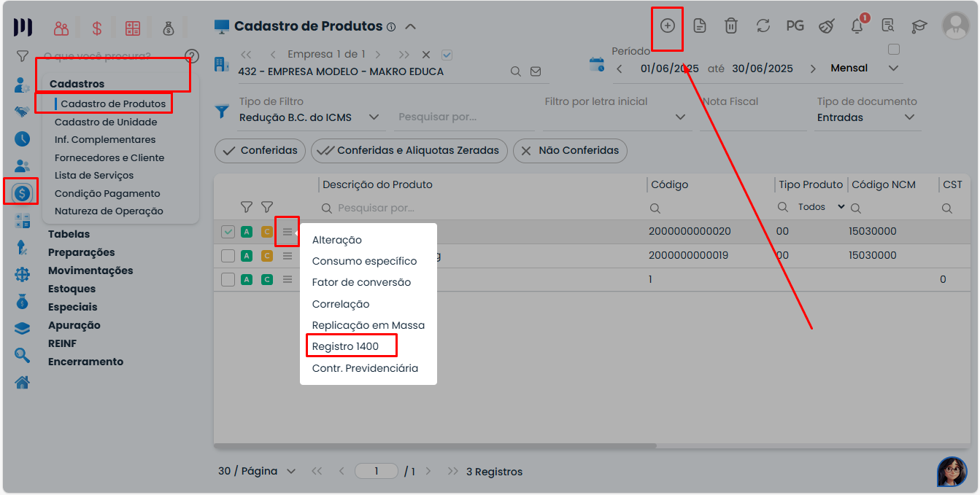Open the Tipo Produto Todos dropdown
The image size is (980, 495).
(x=822, y=208)
